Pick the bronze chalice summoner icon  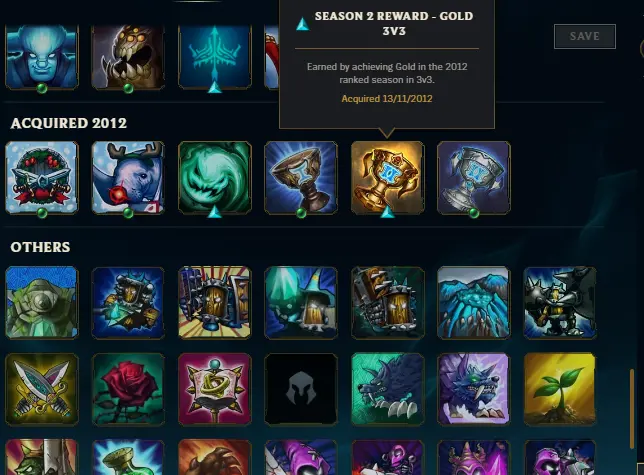(x=301, y=177)
